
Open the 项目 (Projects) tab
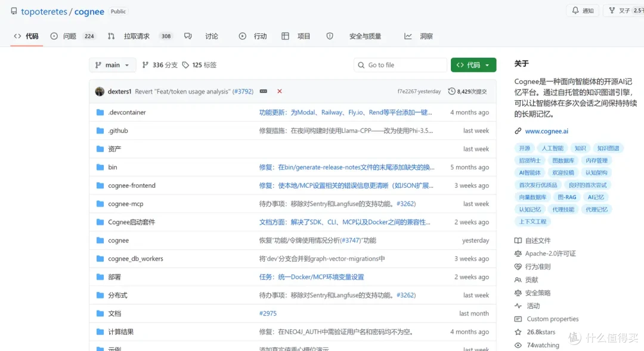[x=296, y=36]
